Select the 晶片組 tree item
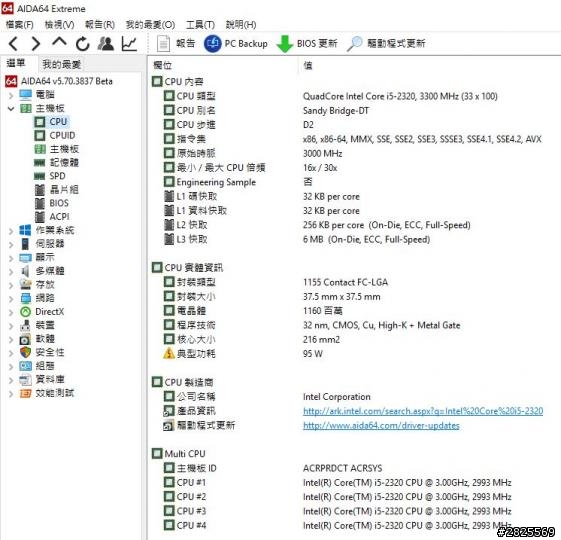This screenshot has width=561, height=540. [64, 190]
